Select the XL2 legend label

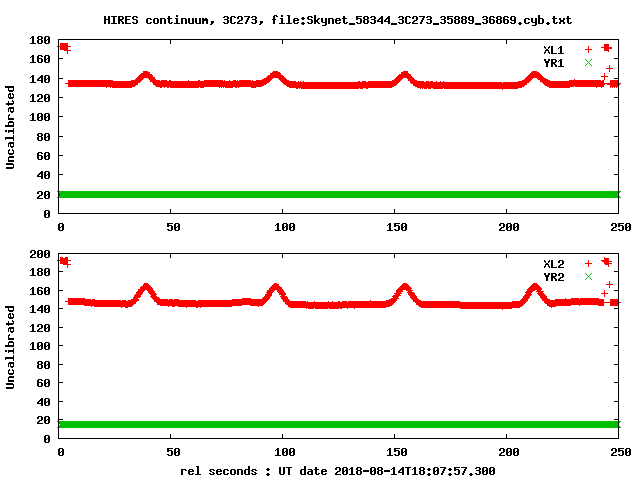553,264
